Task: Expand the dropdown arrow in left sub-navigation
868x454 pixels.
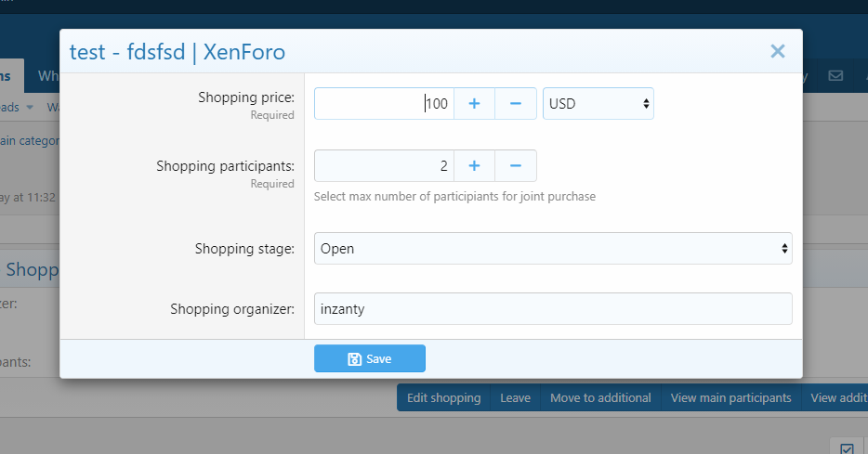Action: tap(30, 107)
